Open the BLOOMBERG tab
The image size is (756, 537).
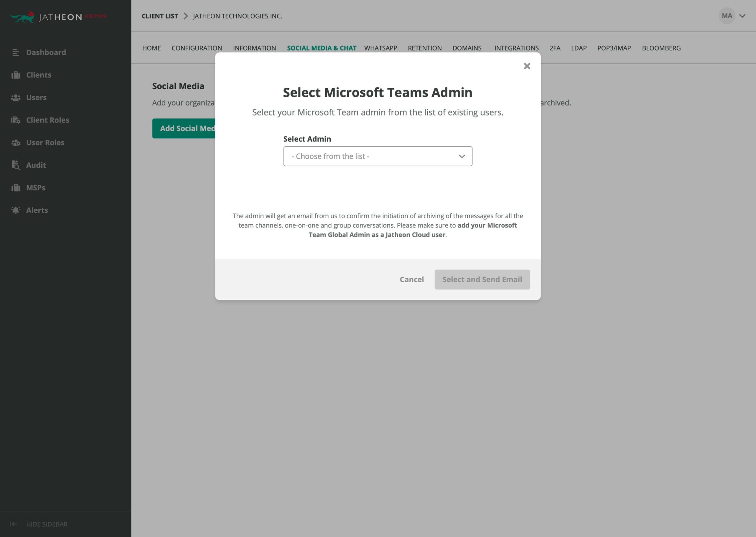pos(661,48)
